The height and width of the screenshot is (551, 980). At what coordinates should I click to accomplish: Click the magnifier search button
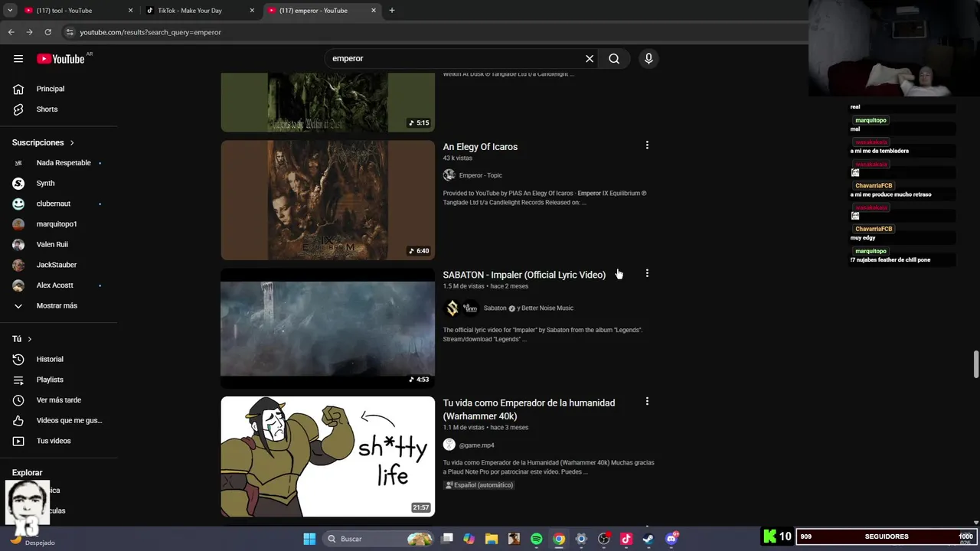tap(614, 59)
